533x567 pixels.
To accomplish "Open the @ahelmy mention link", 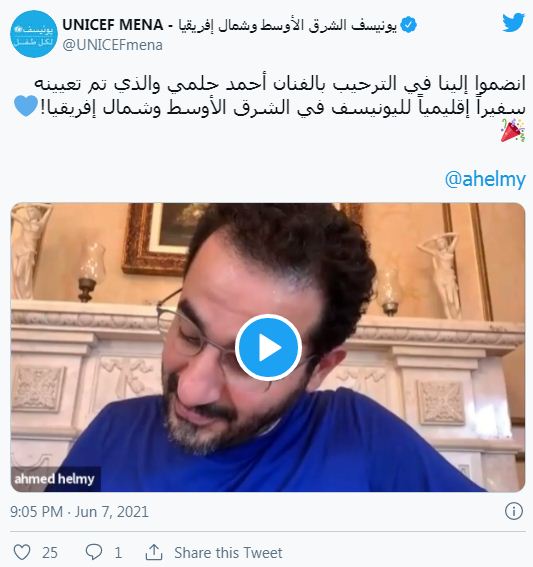I will point(485,179).
